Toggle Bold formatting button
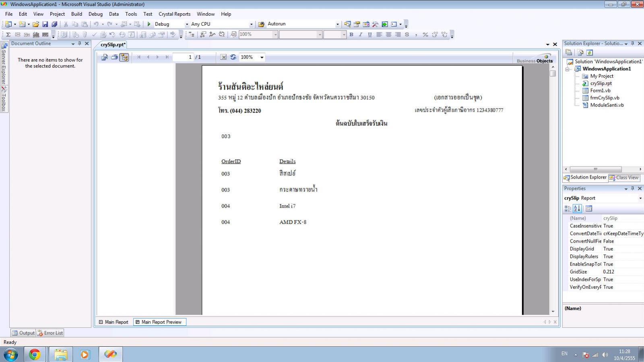This screenshot has height=362, width=644. pyautogui.click(x=351, y=35)
